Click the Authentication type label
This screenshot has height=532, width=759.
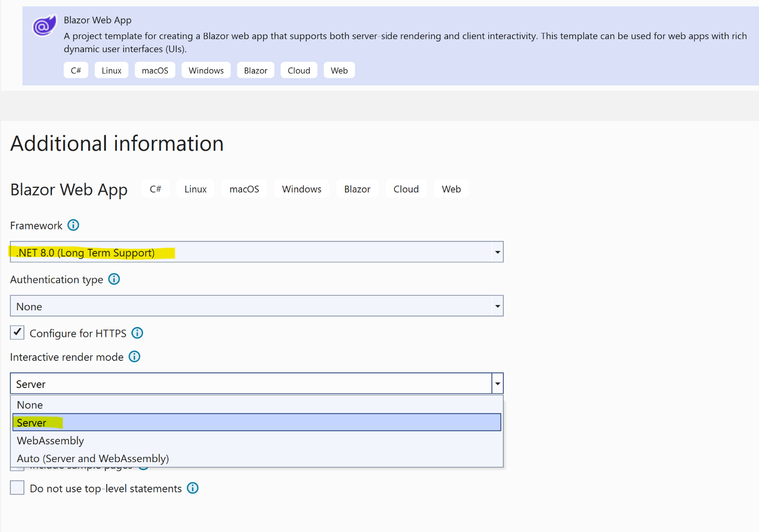click(x=56, y=280)
